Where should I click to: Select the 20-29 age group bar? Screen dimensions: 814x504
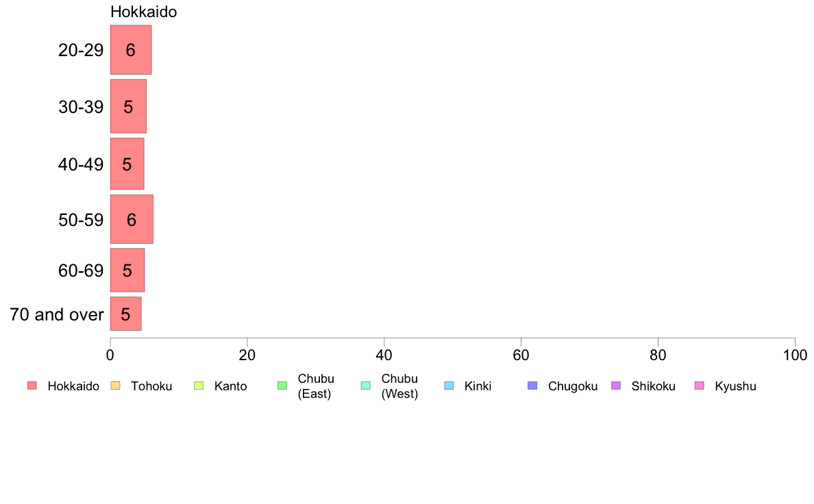coord(131,50)
